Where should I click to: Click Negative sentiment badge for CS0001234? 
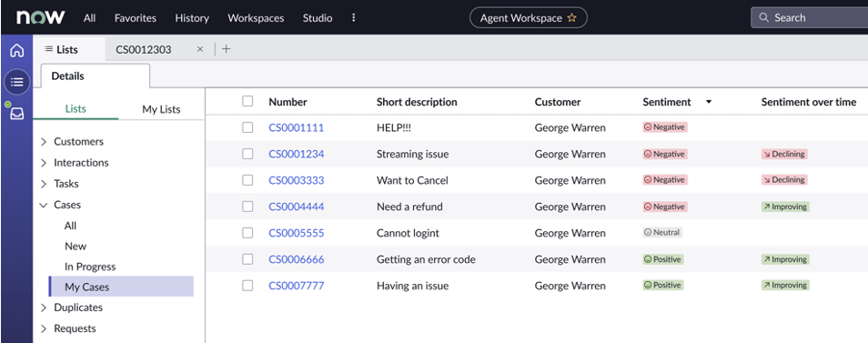coord(664,154)
